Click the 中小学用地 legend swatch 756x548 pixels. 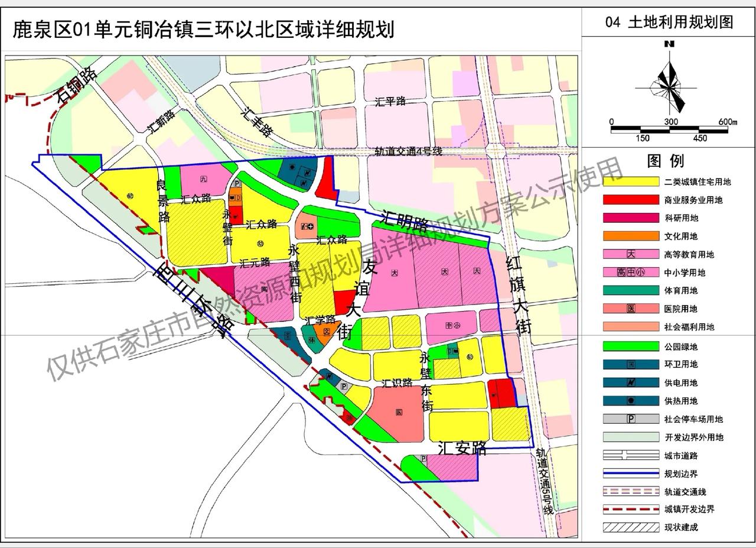(631, 273)
